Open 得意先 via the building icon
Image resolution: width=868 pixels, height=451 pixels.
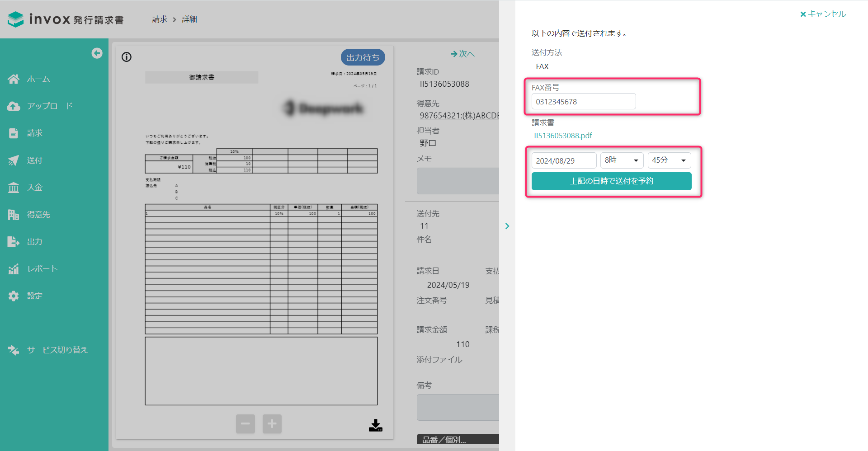14,214
